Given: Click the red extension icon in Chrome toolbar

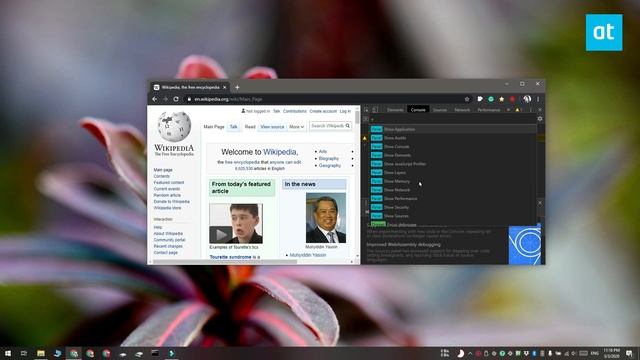Looking at the screenshot, I should 512,99.
